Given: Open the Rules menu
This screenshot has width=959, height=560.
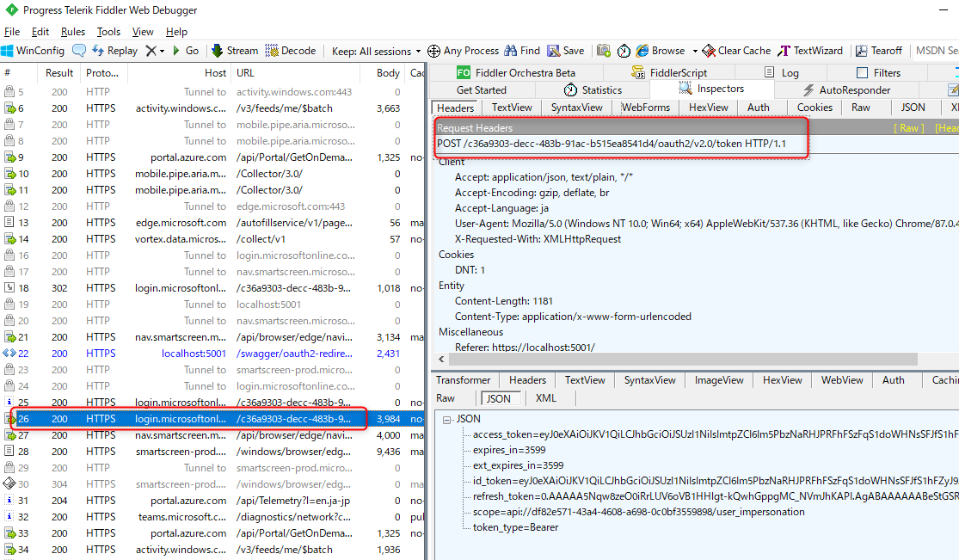Looking at the screenshot, I should (73, 32).
